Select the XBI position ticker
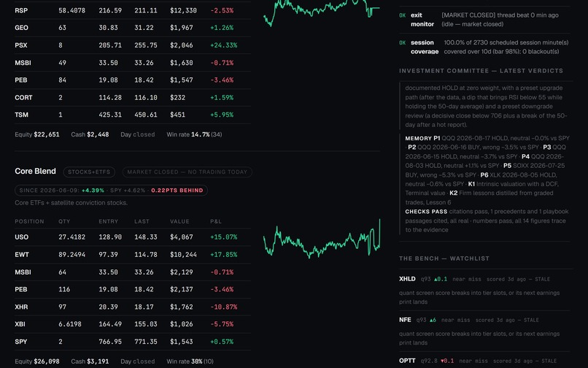This screenshot has width=588, height=368. [20, 324]
